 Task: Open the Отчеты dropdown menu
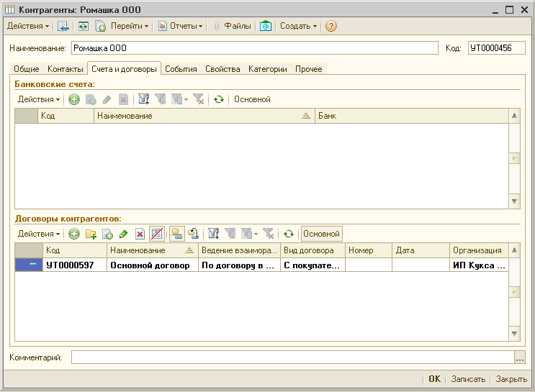180,26
